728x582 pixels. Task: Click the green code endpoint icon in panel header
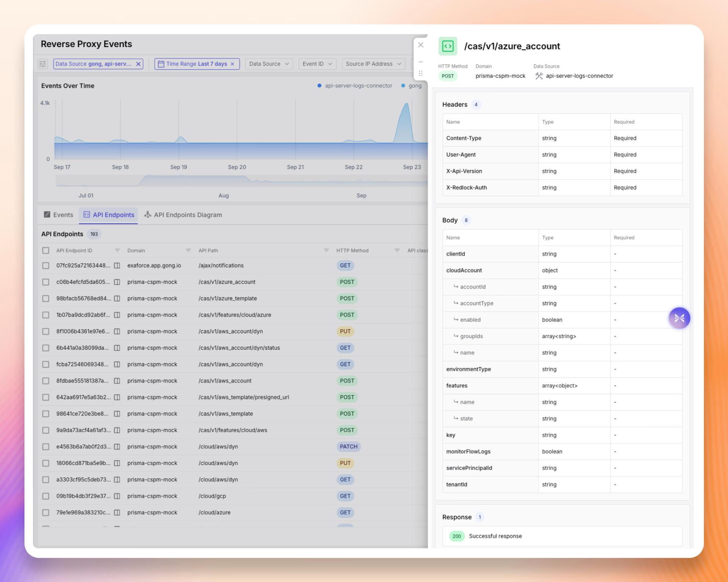pos(448,46)
